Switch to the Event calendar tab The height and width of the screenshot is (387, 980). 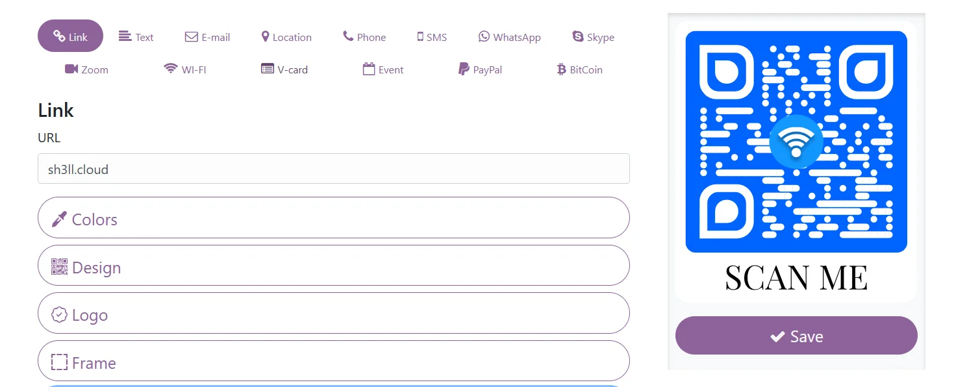[x=383, y=69]
